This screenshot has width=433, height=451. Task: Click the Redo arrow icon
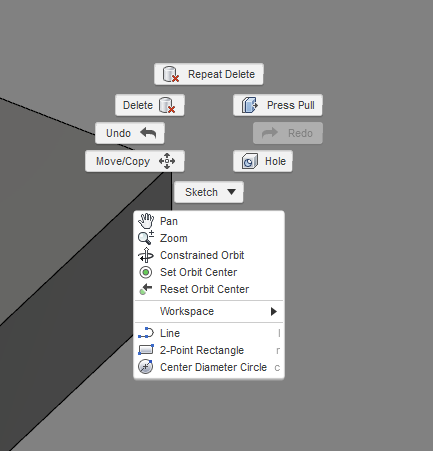[x=270, y=133]
